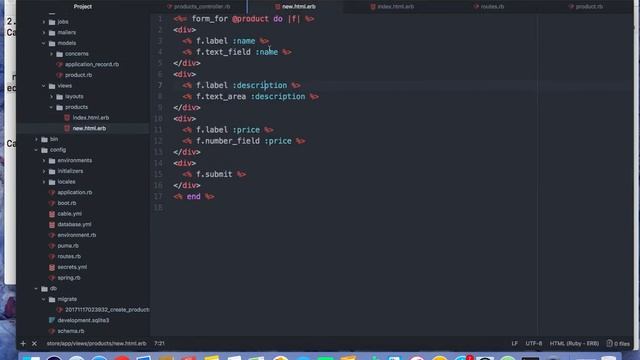Open schema.rb in the tree
Image resolution: width=640 pixels, height=360 pixels.
click(x=71, y=331)
